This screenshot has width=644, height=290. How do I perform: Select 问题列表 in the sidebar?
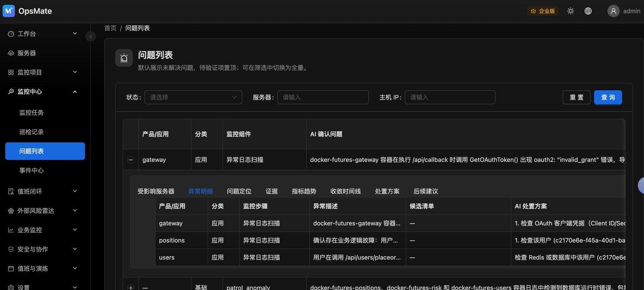point(45,151)
